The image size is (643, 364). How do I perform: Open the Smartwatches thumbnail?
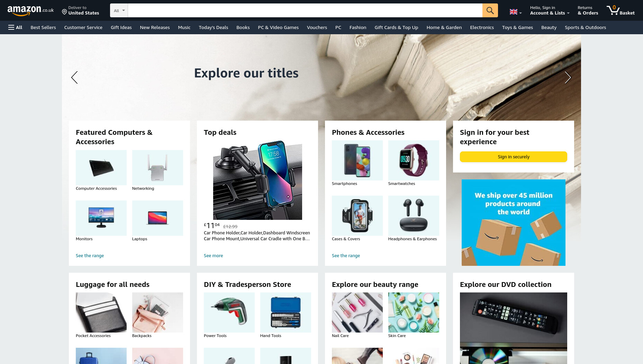[414, 160]
